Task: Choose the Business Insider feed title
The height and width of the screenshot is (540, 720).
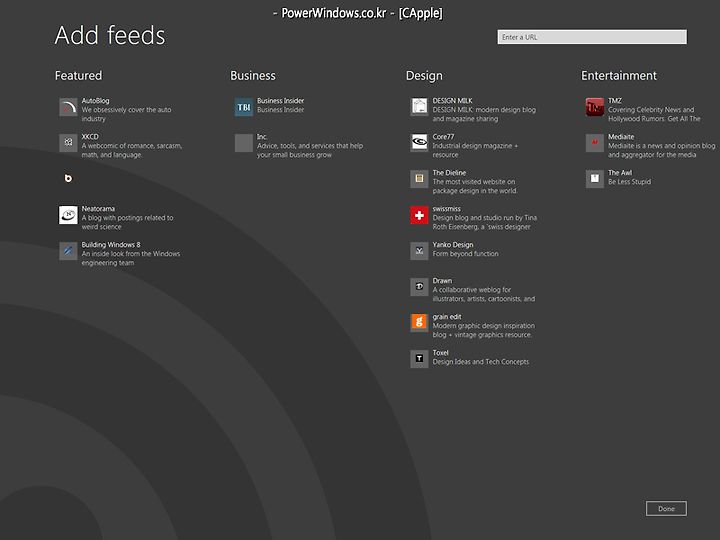Action: pos(281,101)
